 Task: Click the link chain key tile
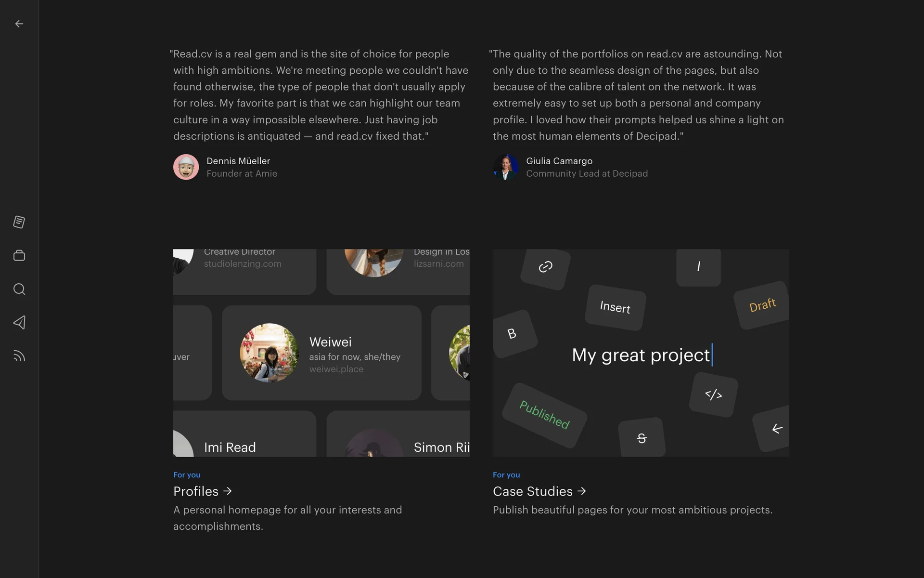coord(545,267)
